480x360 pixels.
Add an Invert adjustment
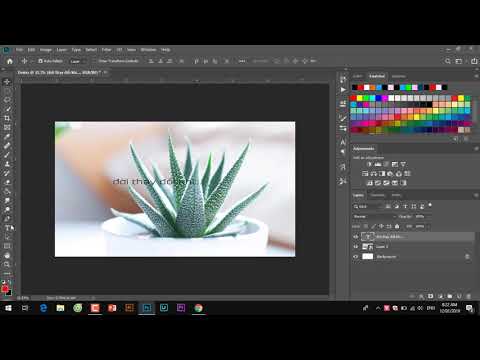click(369, 183)
